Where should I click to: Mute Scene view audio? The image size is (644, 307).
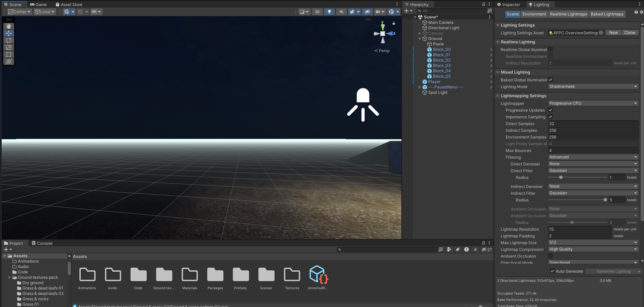[x=341, y=11]
